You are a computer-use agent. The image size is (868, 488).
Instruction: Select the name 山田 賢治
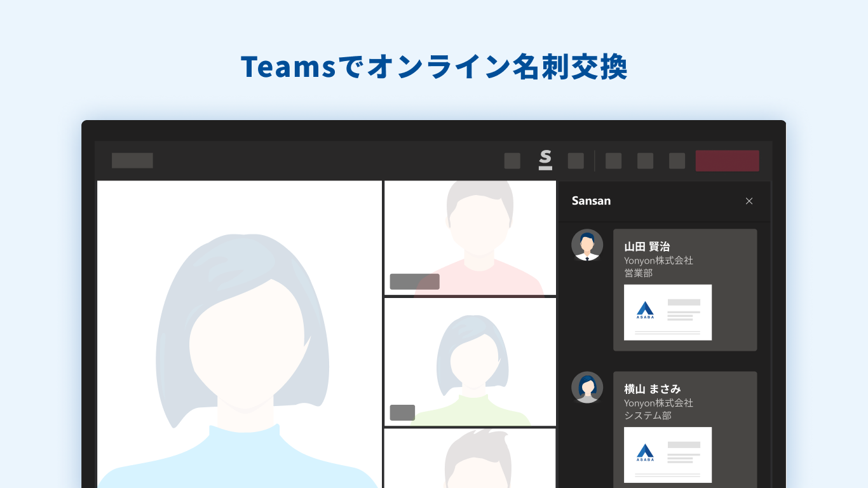[x=647, y=247]
